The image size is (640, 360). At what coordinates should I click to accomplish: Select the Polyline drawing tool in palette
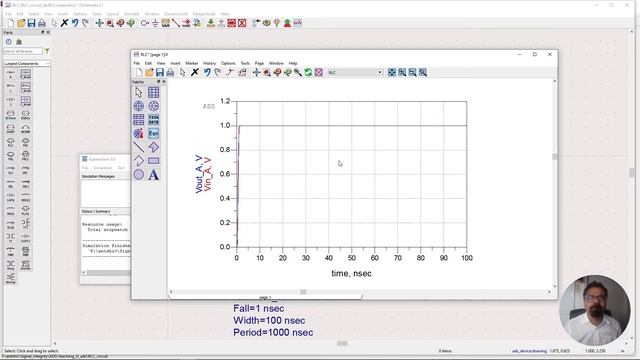coord(139,161)
